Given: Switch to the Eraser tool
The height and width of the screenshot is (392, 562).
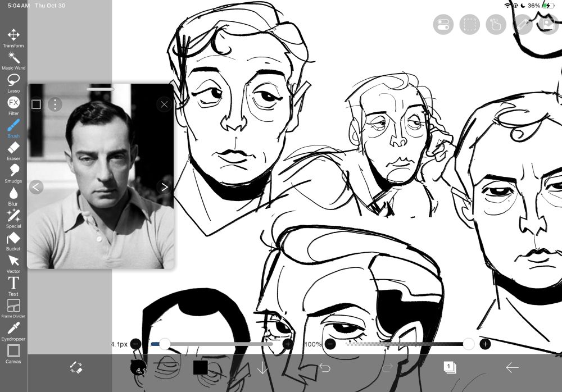Looking at the screenshot, I should (13, 147).
